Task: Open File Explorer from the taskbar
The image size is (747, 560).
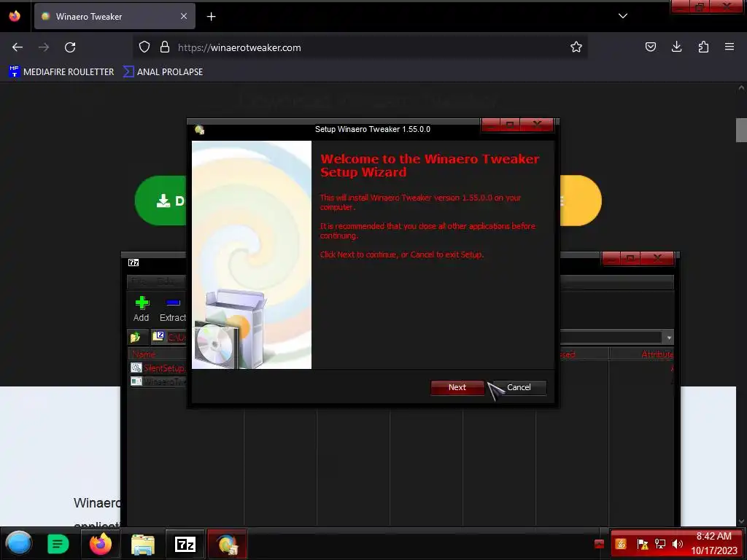Action: point(143,544)
